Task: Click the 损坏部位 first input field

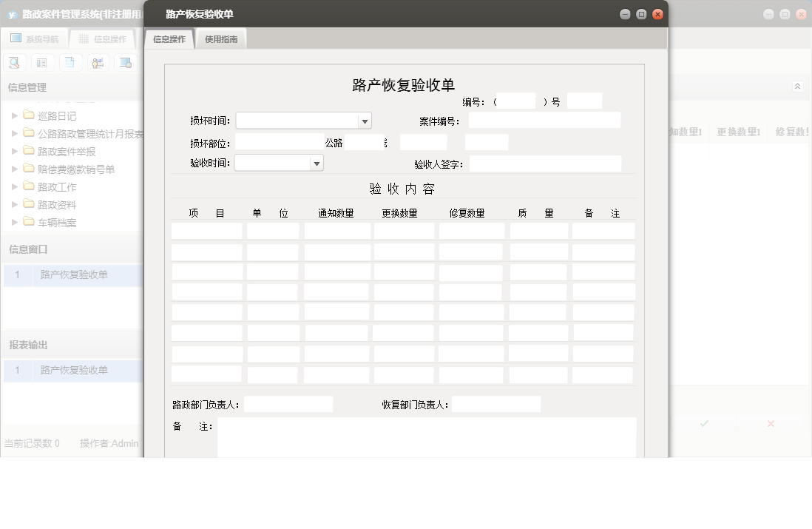Action: (x=280, y=142)
